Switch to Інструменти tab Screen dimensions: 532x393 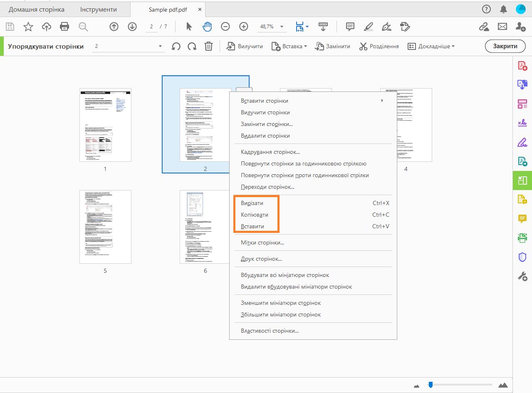pyautogui.click(x=99, y=9)
